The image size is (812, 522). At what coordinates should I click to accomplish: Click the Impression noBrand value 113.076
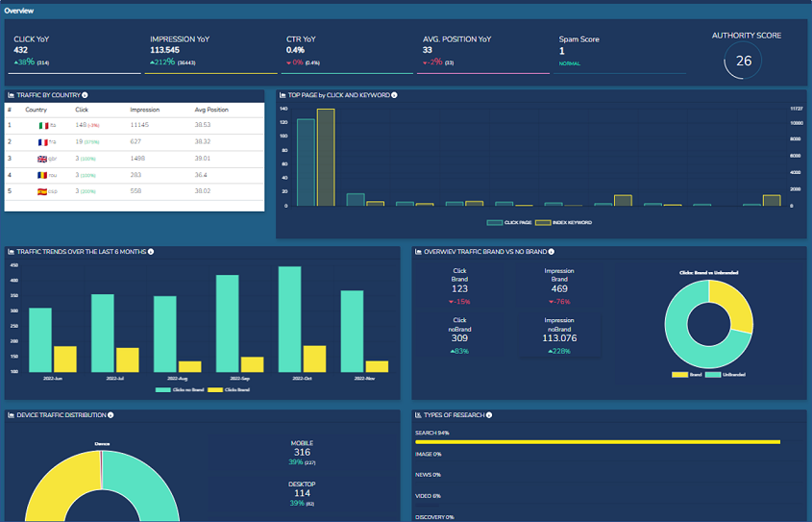[x=559, y=338]
